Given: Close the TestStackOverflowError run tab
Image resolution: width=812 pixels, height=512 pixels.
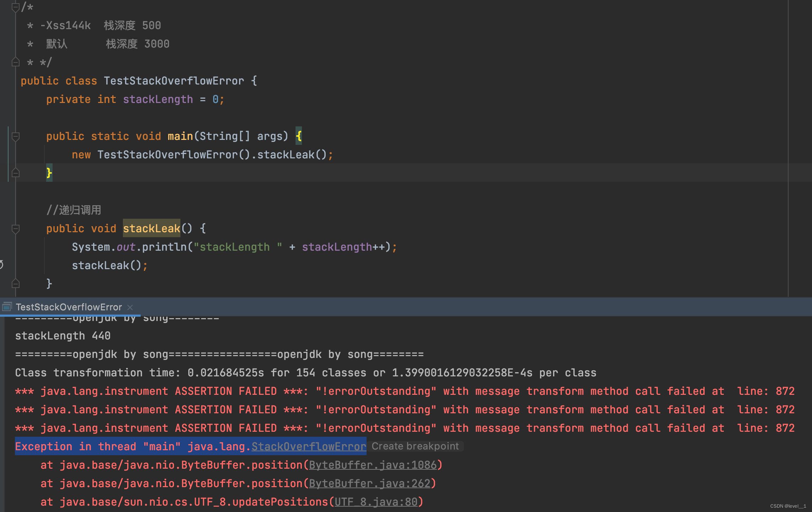Looking at the screenshot, I should coord(130,307).
